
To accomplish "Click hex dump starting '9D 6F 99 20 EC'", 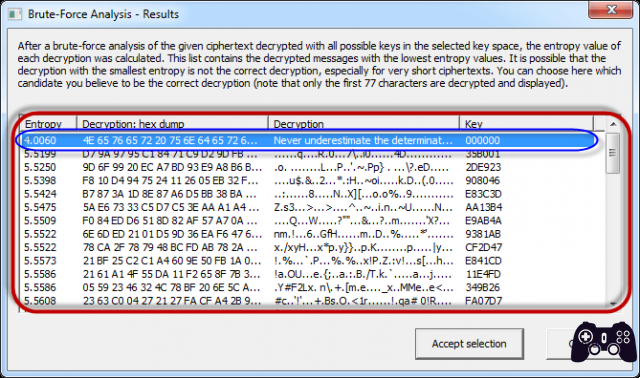I will pyautogui.click(x=172, y=167).
